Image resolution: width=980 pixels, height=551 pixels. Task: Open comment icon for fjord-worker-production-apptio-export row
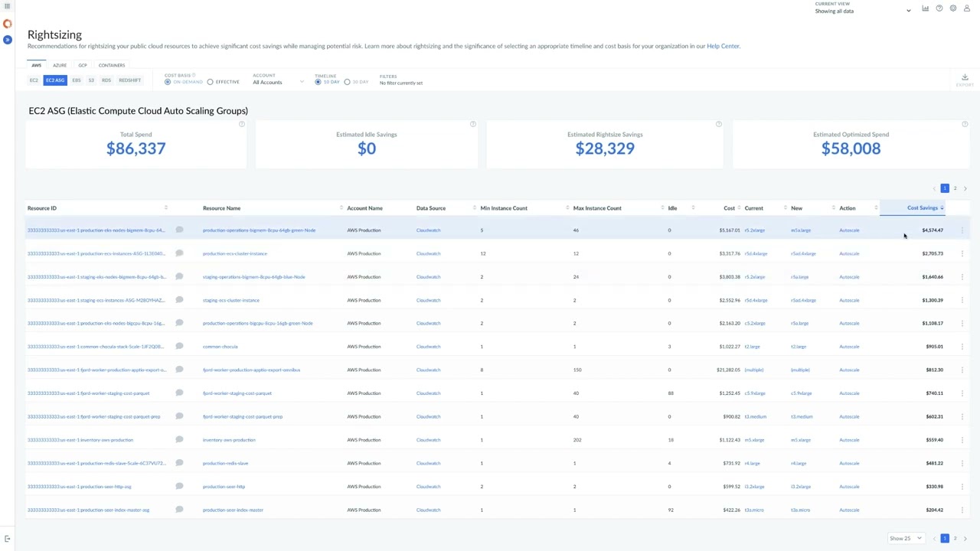click(x=179, y=370)
